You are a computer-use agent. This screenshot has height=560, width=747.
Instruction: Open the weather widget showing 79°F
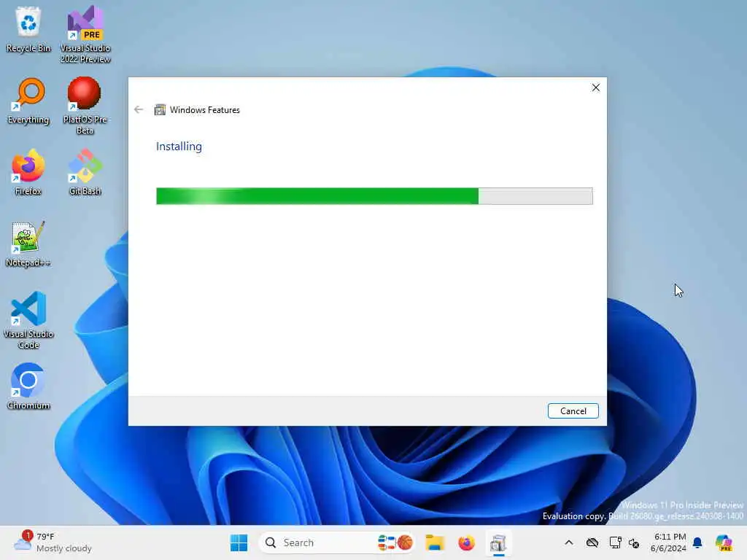(53, 542)
